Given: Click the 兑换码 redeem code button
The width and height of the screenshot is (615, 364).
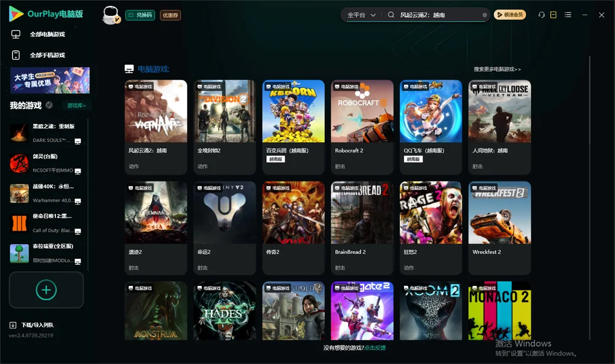Looking at the screenshot, I should (140, 15).
